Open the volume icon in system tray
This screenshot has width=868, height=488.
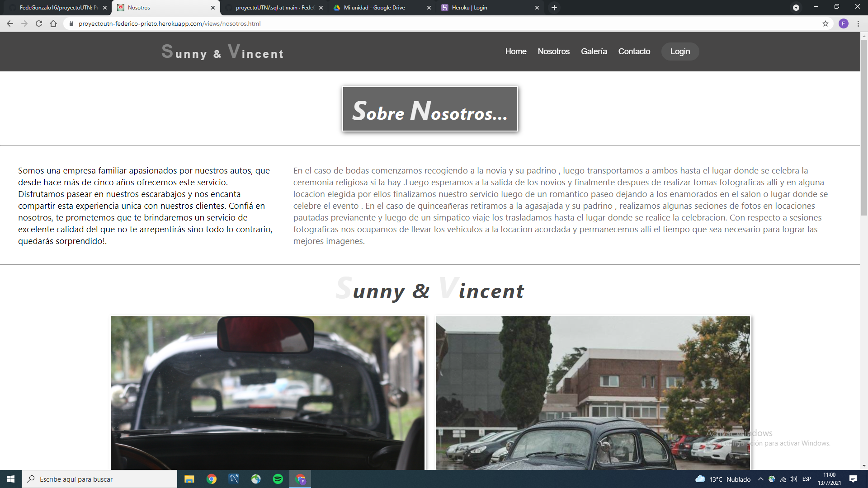[793, 479]
